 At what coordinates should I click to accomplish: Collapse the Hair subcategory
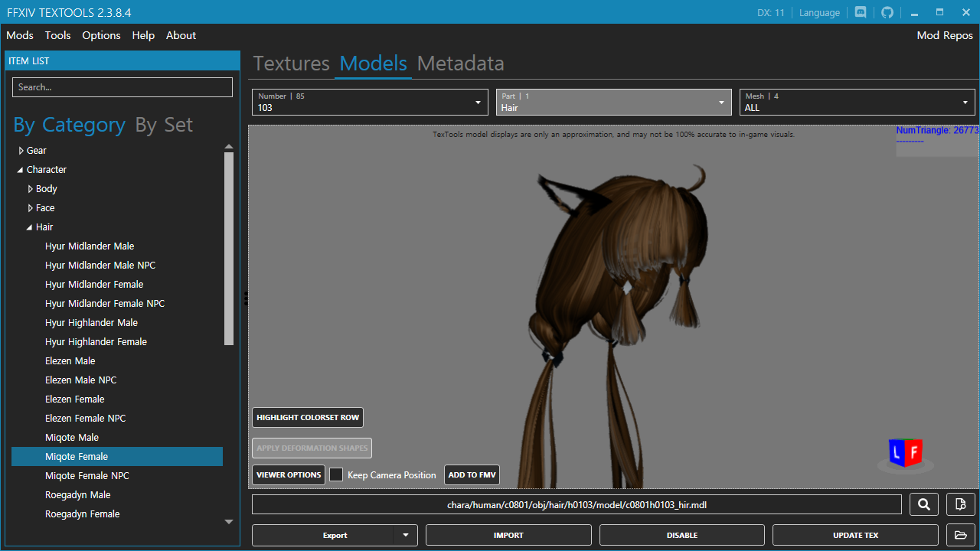(30, 227)
